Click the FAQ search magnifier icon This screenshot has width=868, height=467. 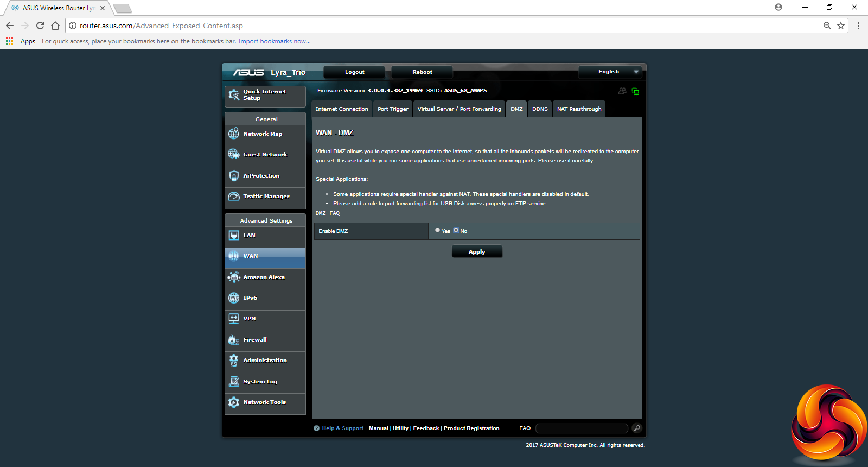click(637, 428)
